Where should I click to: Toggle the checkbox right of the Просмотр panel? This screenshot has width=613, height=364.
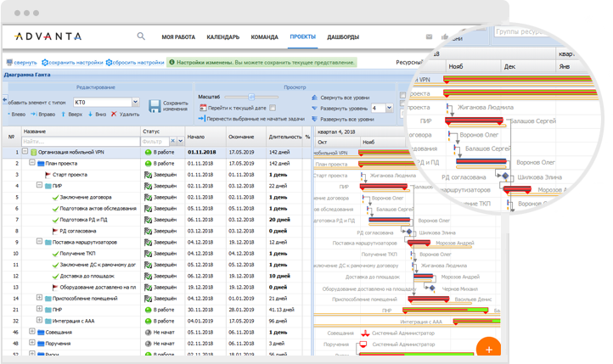point(402,95)
